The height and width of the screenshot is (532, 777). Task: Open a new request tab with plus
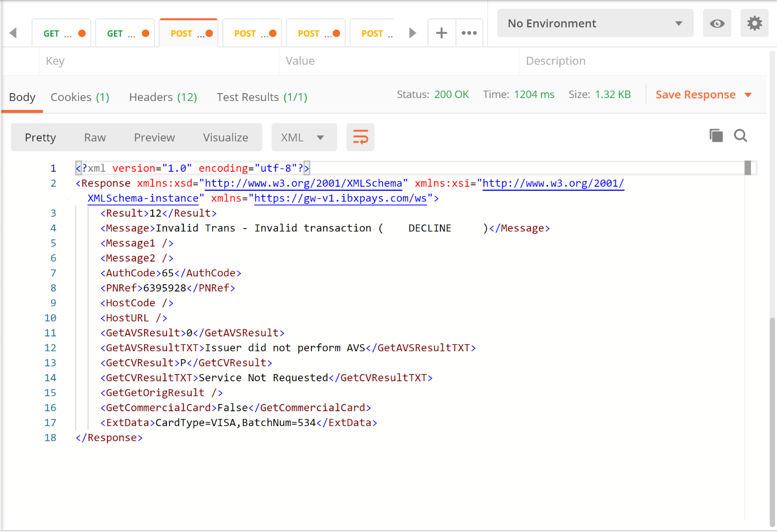(441, 33)
